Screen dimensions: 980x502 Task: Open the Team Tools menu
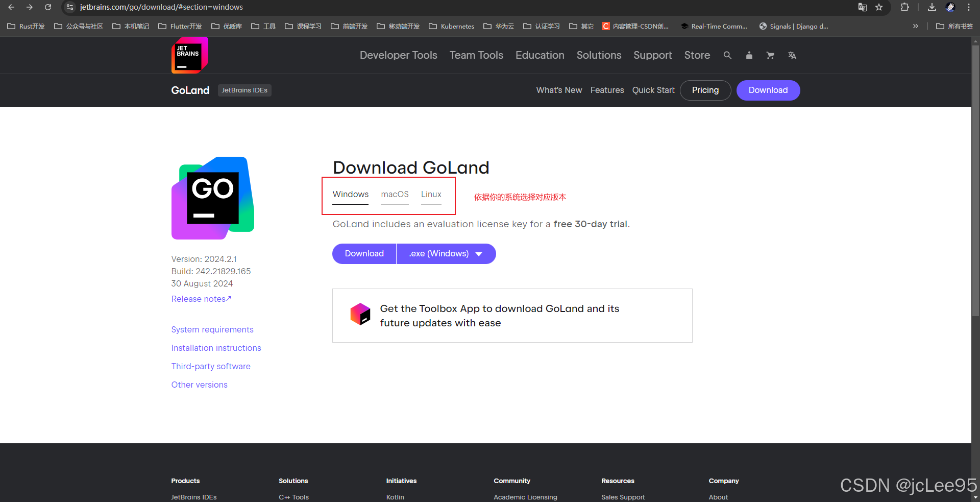click(476, 55)
